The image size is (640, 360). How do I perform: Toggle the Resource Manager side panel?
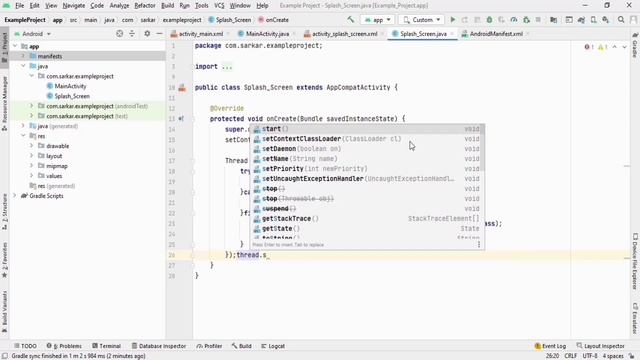(4, 103)
